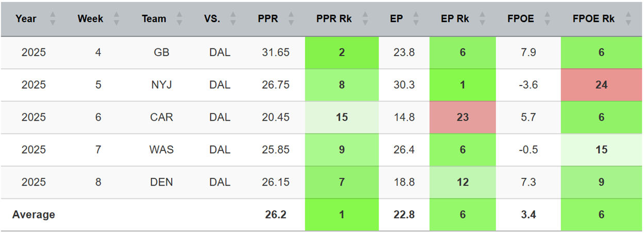This screenshot has width=644, height=233.
Task: Select the red EP Rk 23 cell
Action: (x=463, y=118)
